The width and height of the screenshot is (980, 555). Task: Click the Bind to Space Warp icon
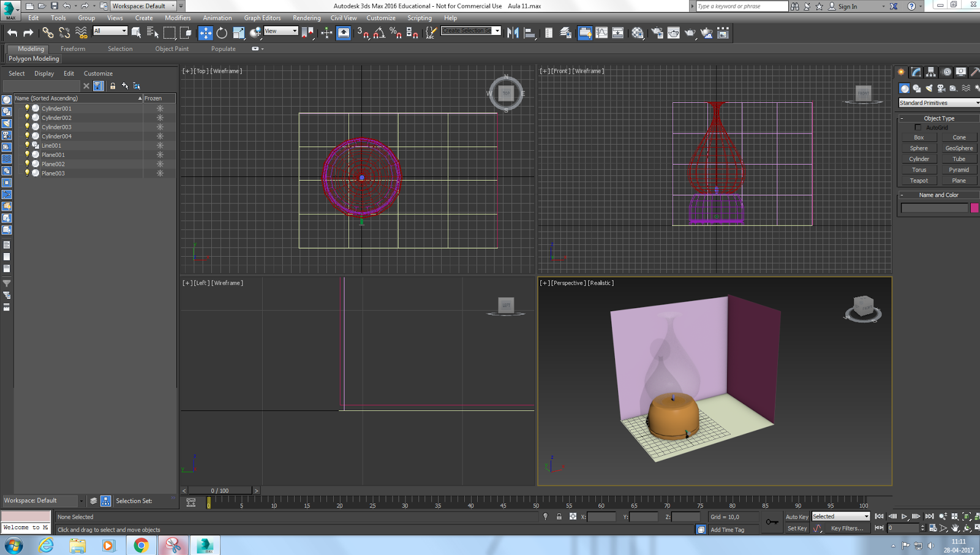pos(81,33)
